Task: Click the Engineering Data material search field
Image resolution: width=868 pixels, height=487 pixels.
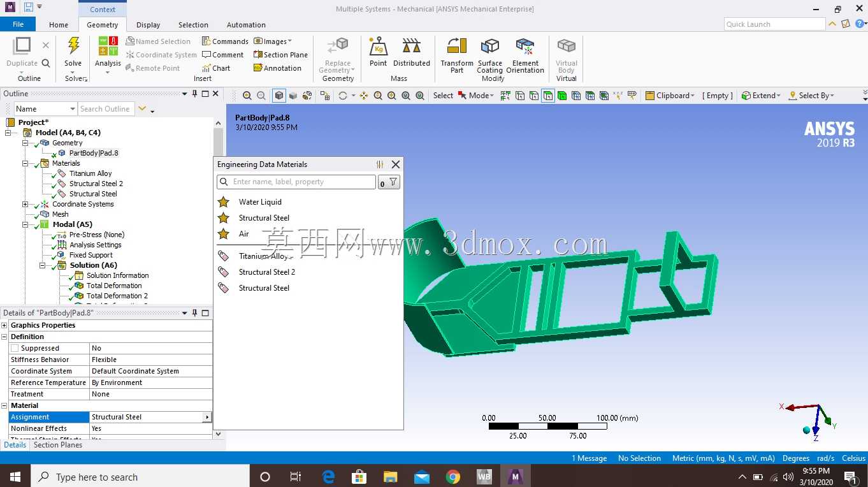Action: pyautogui.click(x=296, y=182)
